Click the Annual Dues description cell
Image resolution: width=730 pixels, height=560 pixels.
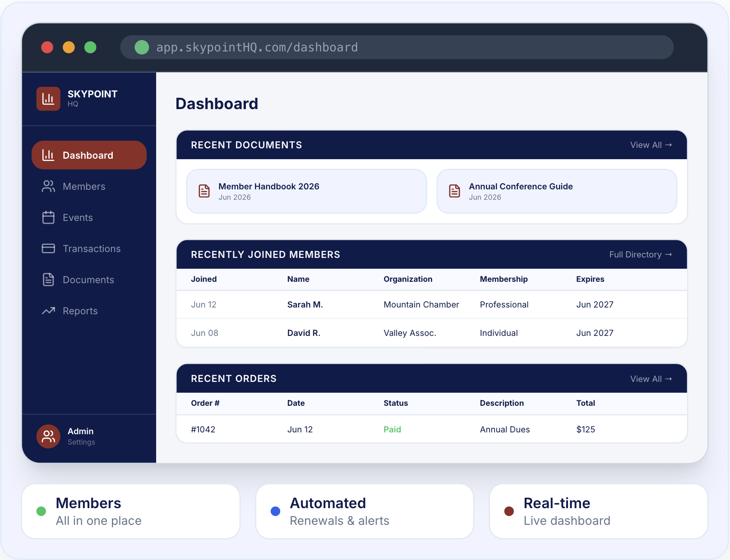[505, 429]
